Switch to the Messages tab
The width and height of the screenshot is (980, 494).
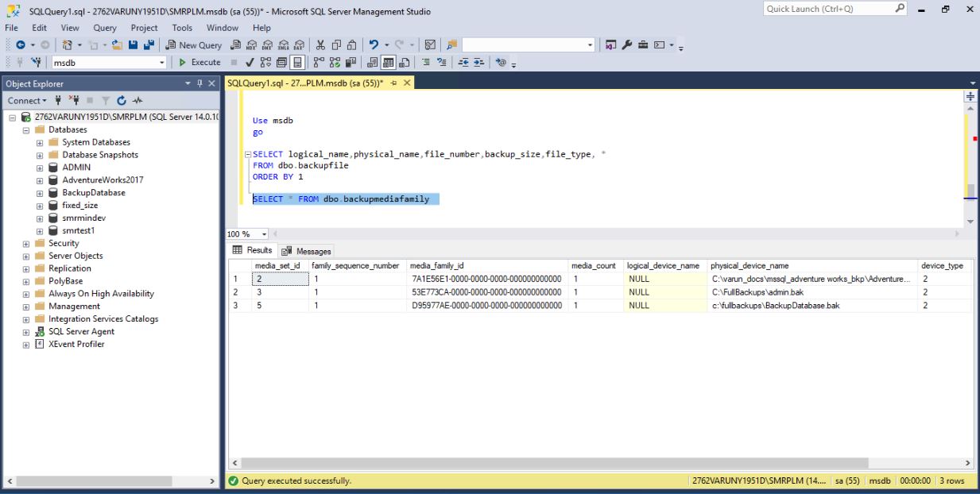(312, 250)
